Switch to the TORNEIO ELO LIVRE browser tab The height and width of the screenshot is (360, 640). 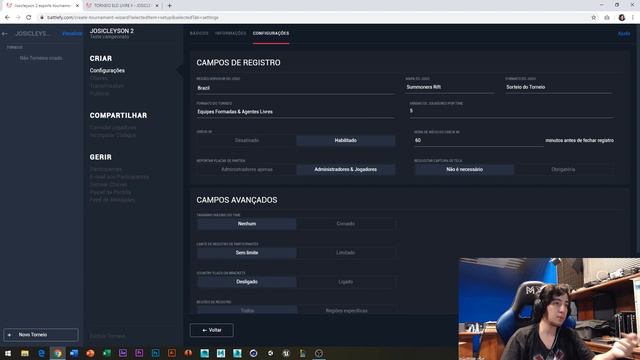click(x=122, y=6)
